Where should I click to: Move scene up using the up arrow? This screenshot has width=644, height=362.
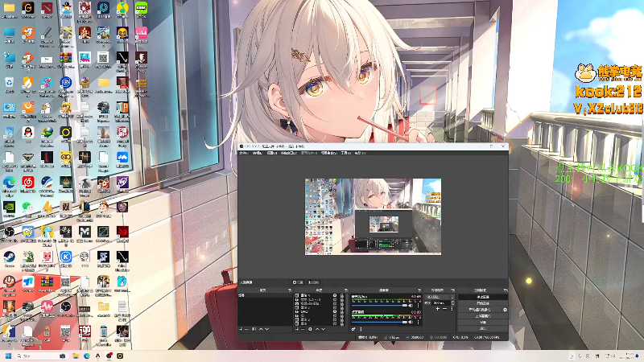[261, 329]
